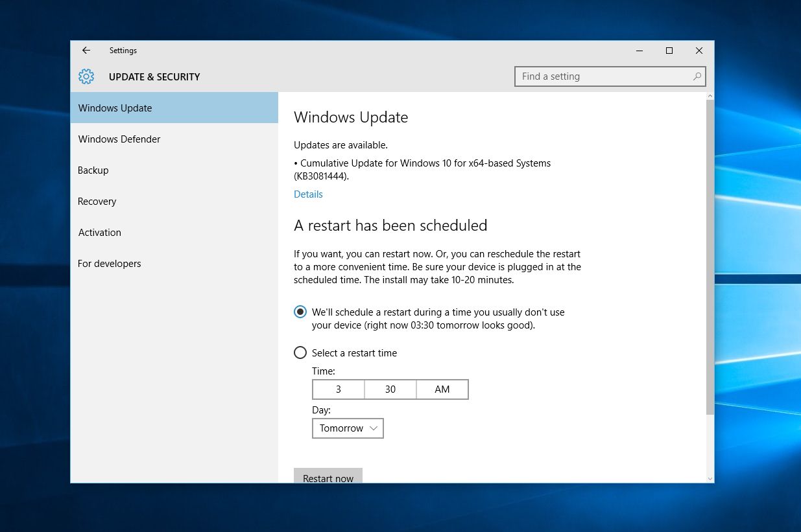Click the Updates are available text
801x532 pixels.
(341, 145)
